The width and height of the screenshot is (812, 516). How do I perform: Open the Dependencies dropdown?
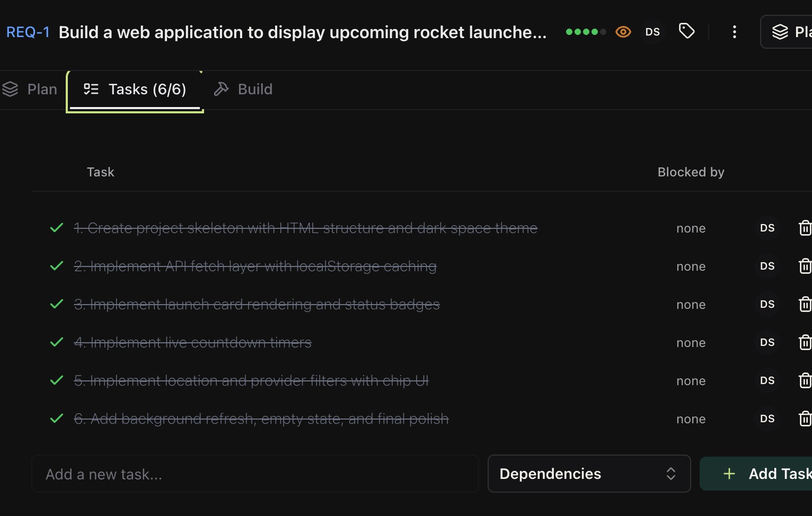[589, 474]
